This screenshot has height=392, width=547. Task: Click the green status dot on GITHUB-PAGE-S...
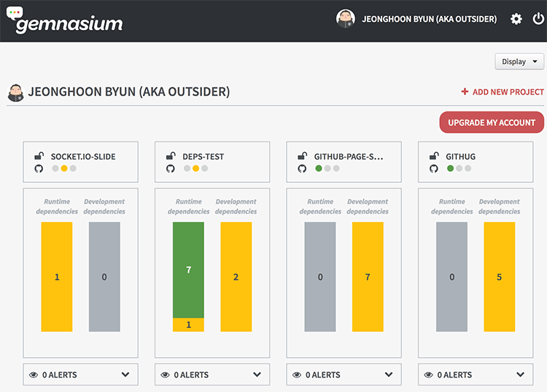click(x=319, y=168)
